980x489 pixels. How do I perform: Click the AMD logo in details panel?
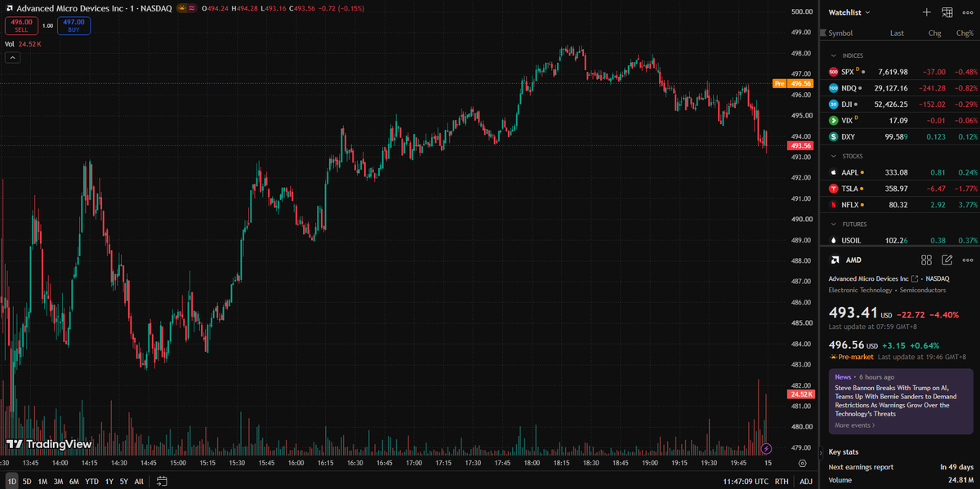(835, 260)
